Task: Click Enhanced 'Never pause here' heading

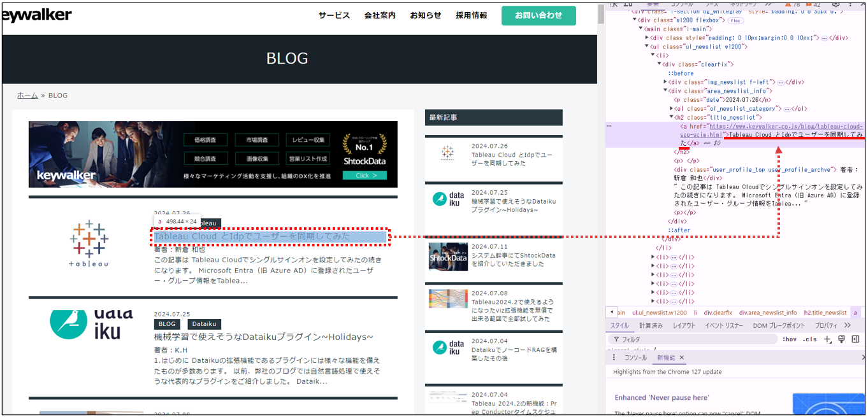Action: point(662,397)
